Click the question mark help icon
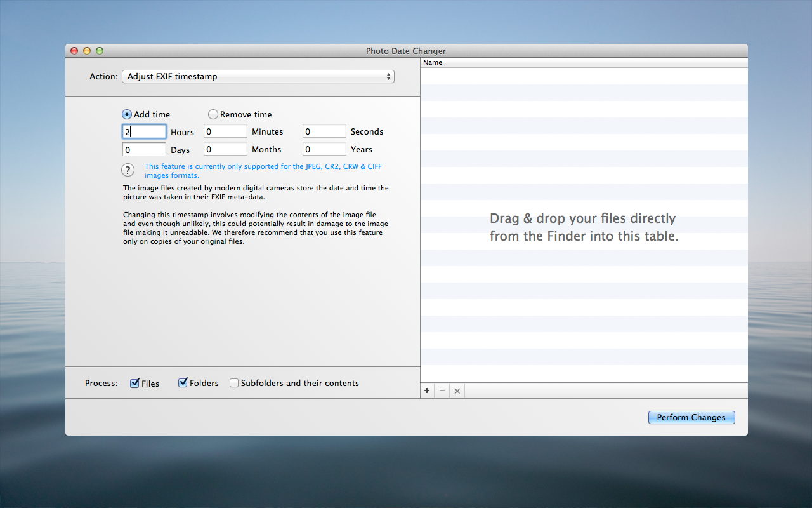The width and height of the screenshot is (812, 508). [128, 170]
